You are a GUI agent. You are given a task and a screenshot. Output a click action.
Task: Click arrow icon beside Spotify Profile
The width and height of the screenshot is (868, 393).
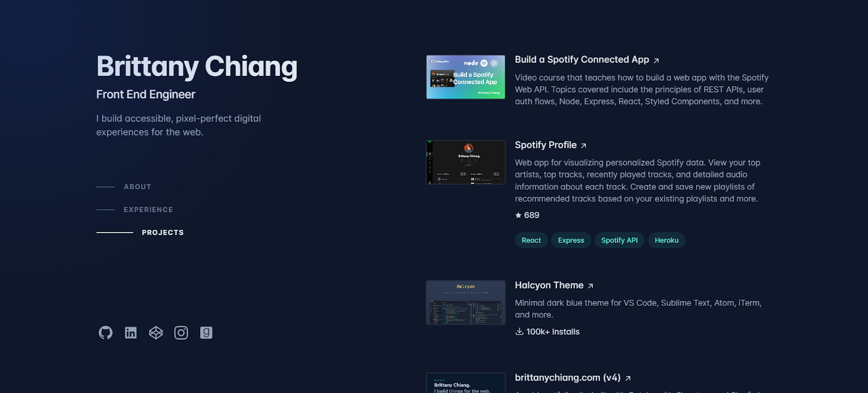(584, 146)
